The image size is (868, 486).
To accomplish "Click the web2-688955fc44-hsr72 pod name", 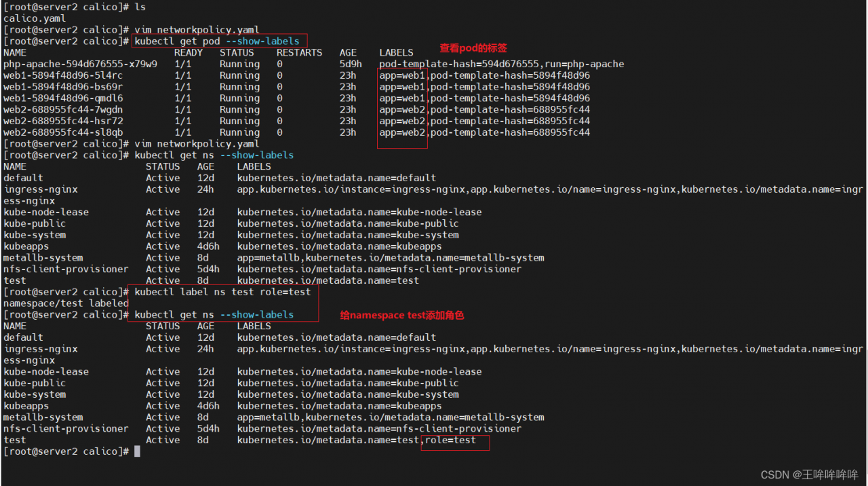I will 63,121.
